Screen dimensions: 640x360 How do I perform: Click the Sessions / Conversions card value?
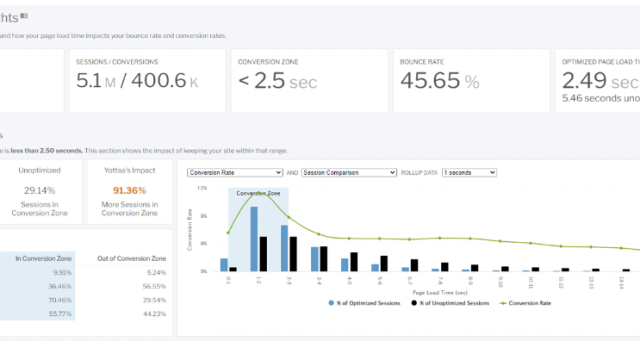click(137, 80)
